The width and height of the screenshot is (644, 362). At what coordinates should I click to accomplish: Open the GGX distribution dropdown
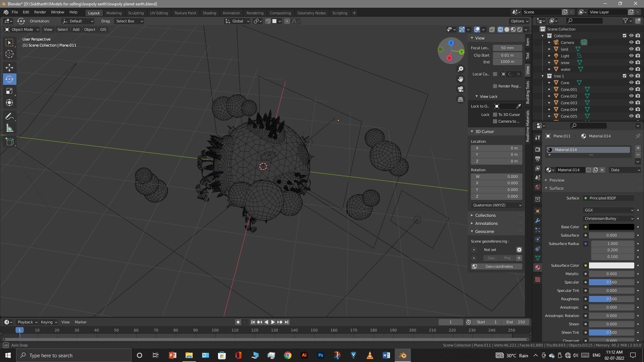click(608, 210)
